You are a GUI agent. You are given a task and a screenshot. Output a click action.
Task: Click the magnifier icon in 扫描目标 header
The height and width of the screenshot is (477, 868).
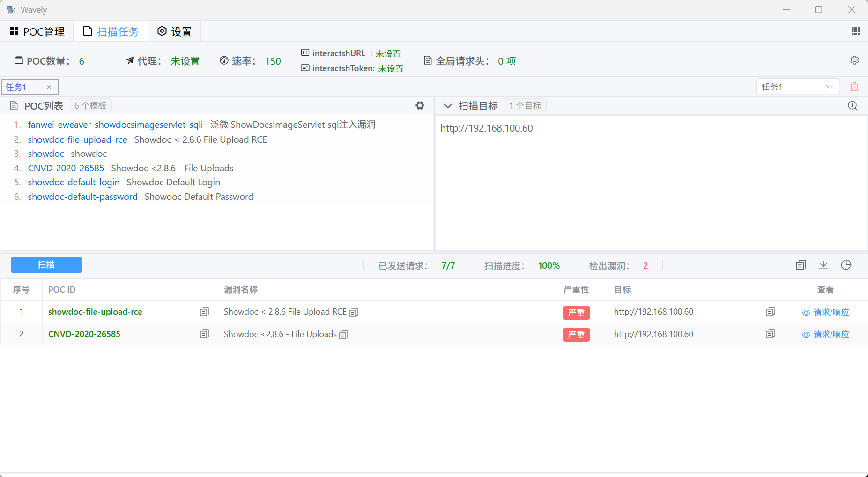coord(853,106)
